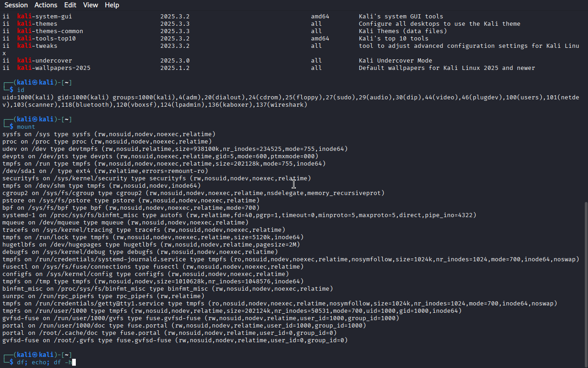Image resolution: width=588 pixels, height=368 pixels.
Task: Click the 'kali-tools-top10' package name
Action: coord(46,39)
